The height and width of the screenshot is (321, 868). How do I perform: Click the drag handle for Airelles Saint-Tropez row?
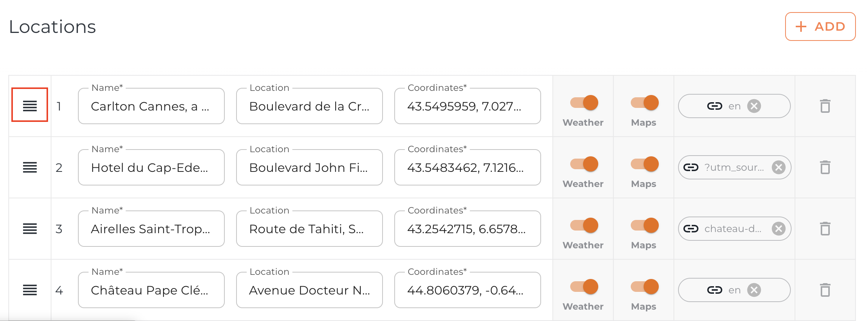pos(30,229)
